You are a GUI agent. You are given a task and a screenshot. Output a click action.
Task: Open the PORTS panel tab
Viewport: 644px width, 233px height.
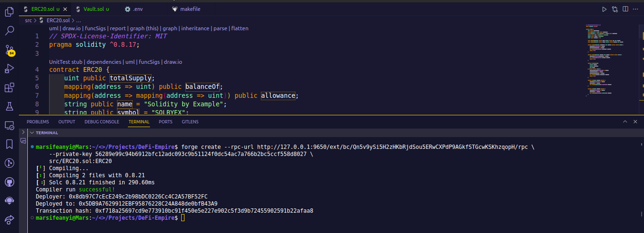[166, 122]
